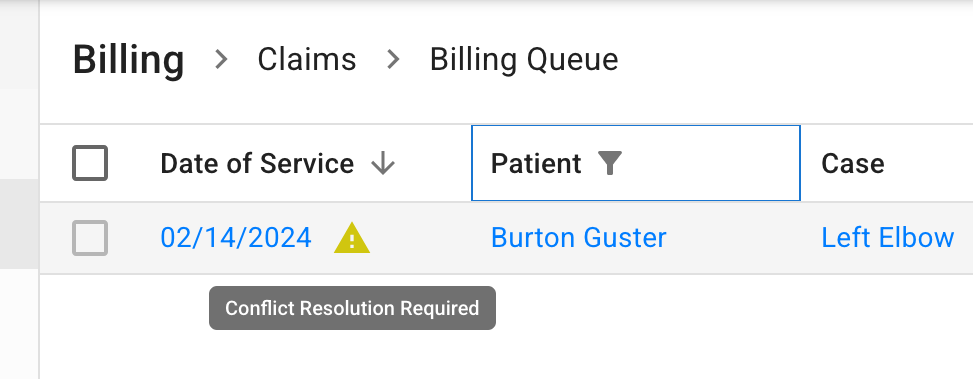Navigate to the Claims breadcrumb
973x379 pixels.
[307, 60]
